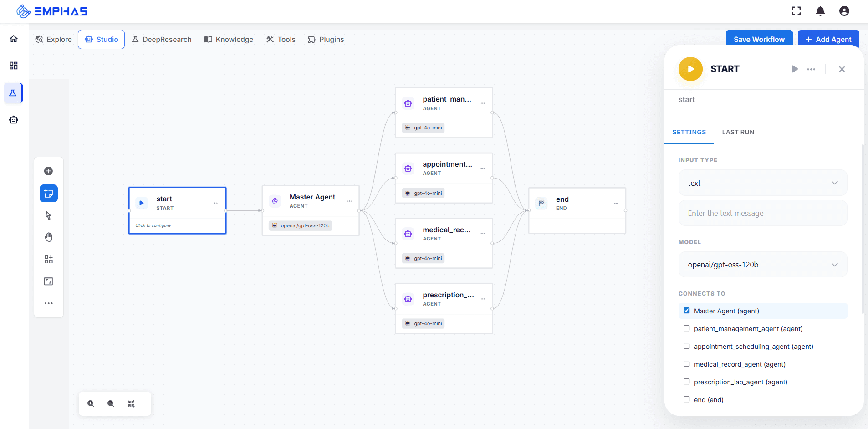Open patient_man... node options menu
Viewport: 868px width, 429px height.
click(483, 103)
